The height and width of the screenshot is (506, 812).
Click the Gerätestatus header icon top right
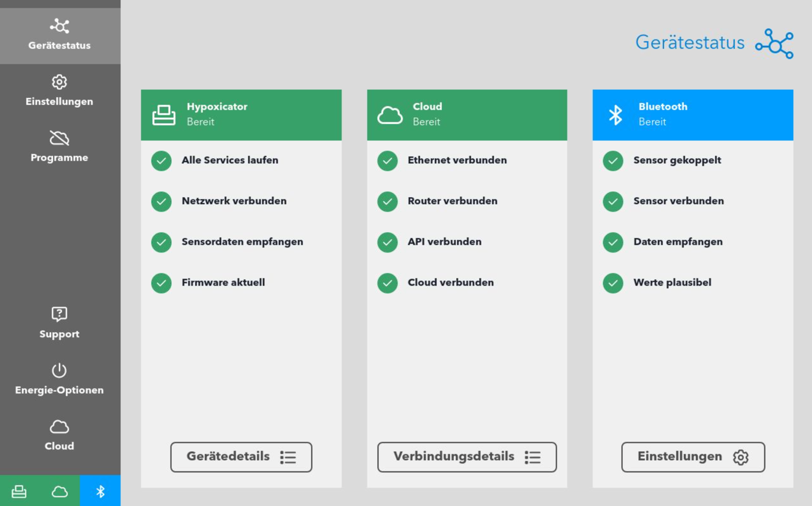[x=774, y=43]
